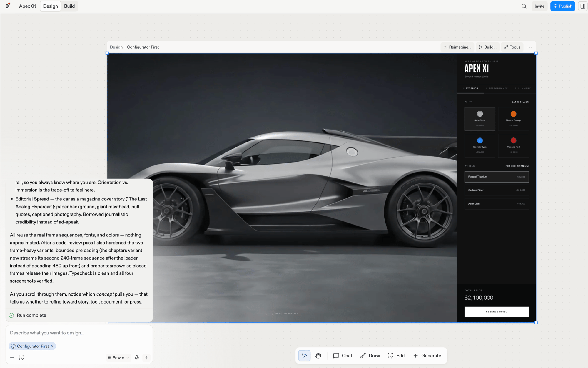588x368 pixels.
Task: Click the prompt field 'Describe what you want to design...'
Action: 79,333
